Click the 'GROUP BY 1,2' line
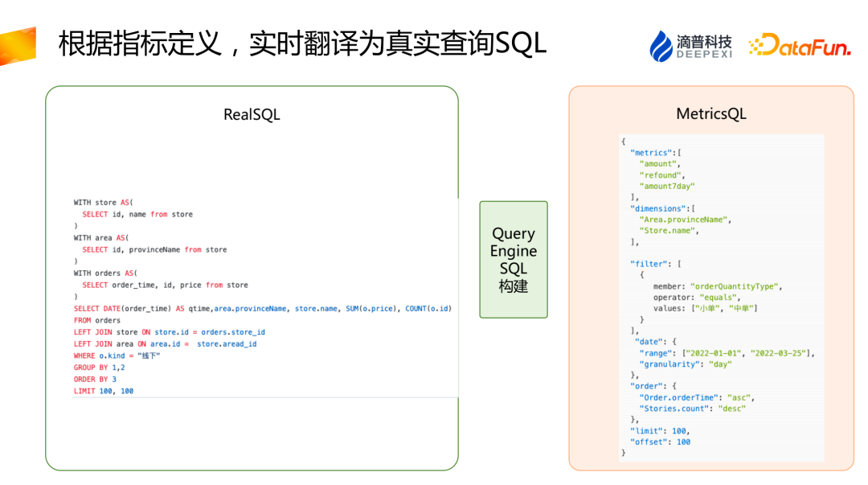868x485 pixels. (99, 368)
